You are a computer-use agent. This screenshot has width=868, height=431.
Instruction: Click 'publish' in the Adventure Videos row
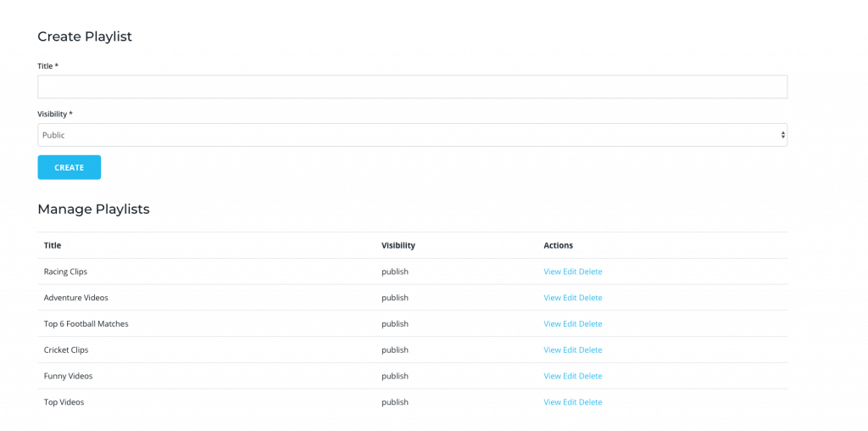395,298
